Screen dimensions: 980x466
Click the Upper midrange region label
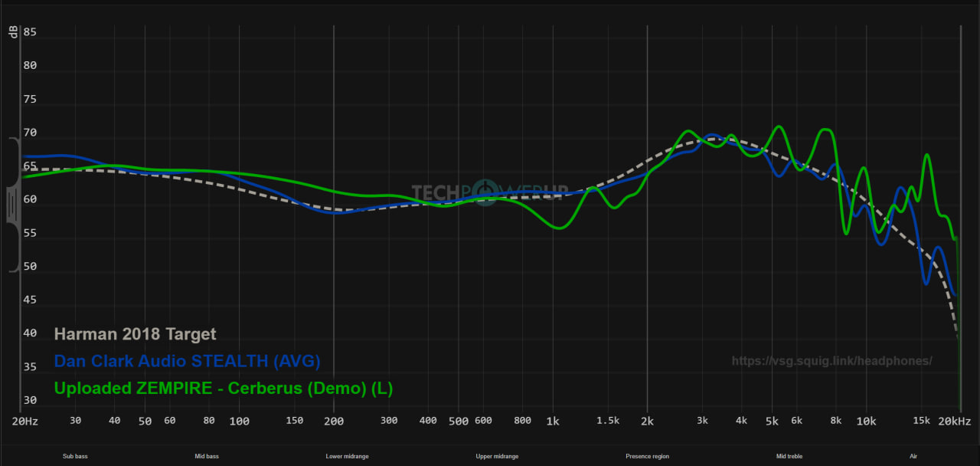click(x=497, y=456)
